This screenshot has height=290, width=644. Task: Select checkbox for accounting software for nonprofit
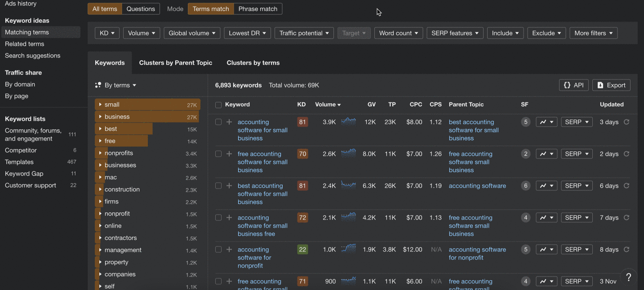click(x=218, y=250)
